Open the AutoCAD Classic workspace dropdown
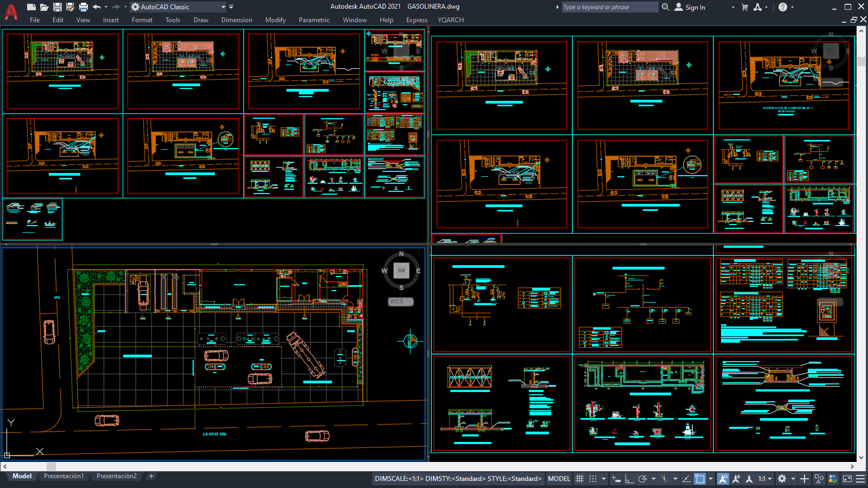The height and width of the screenshot is (488, 868). pyautogui.click(x=224, y=7)
